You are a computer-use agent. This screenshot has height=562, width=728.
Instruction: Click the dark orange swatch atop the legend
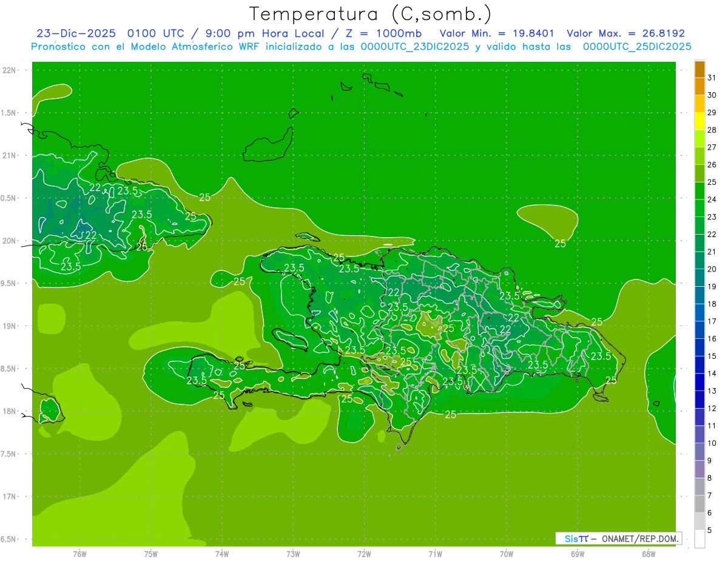point(699,70)
